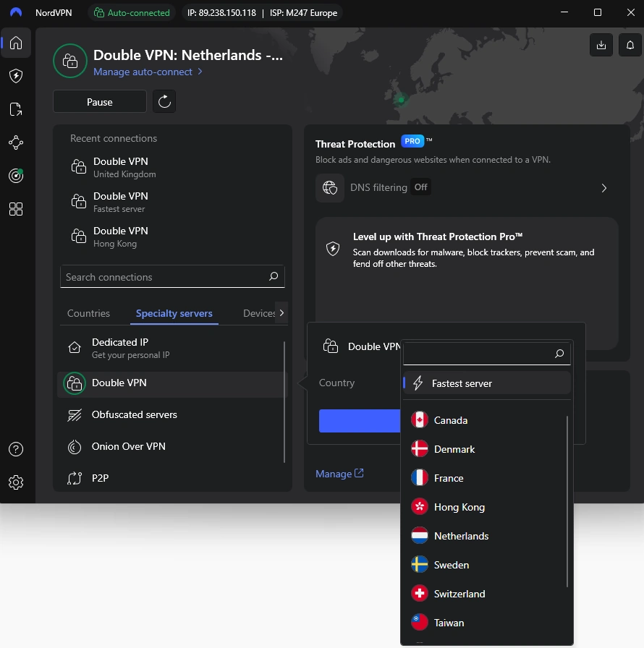
Task: Click specialty servers list scrollbar
Action: (284, 401)
